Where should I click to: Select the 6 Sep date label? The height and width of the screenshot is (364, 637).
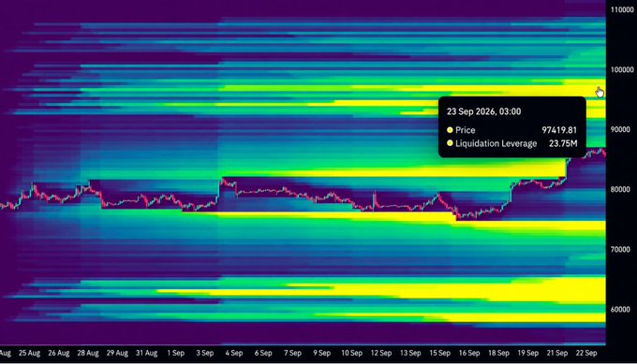tap(263, 353)
